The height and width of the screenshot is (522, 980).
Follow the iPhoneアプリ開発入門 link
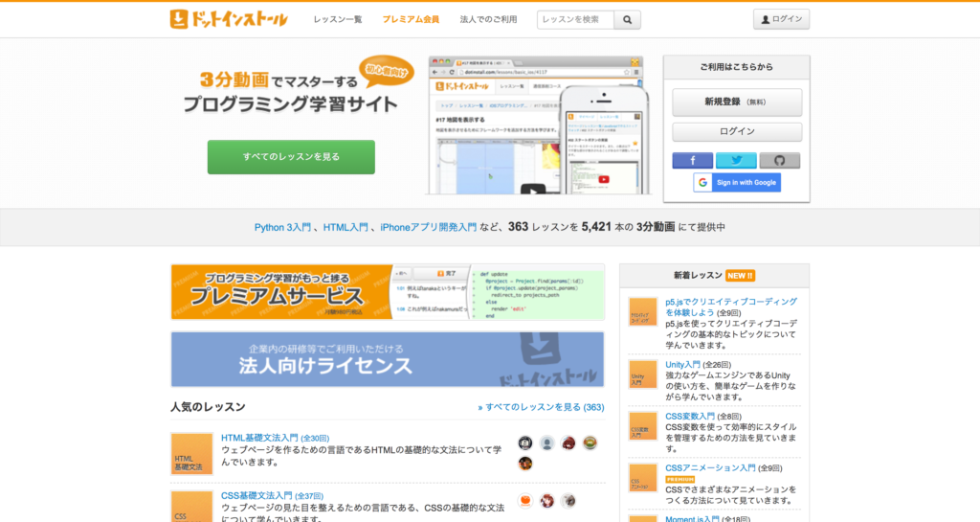428,228
